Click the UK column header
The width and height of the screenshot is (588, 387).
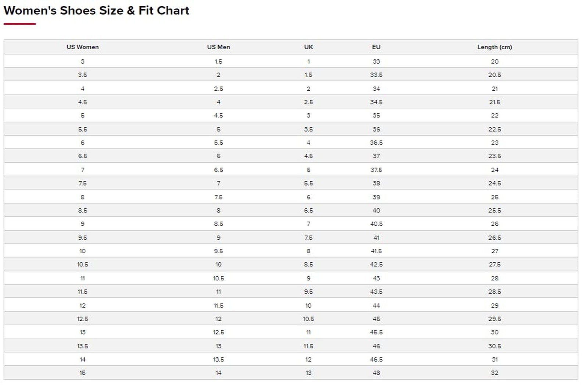pyautogui.click(x=308, y=47)
